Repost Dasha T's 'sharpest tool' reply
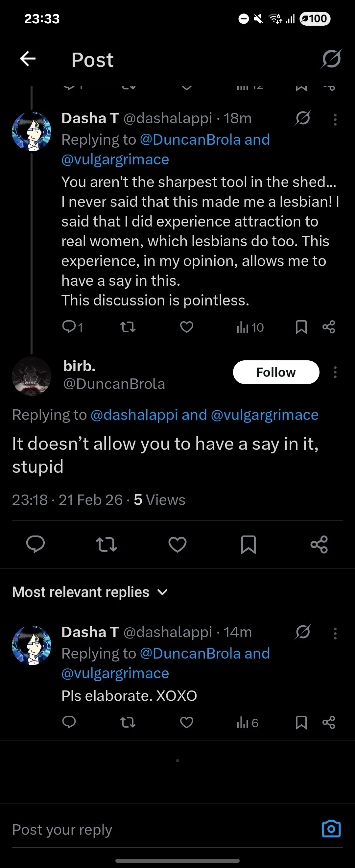Screen dimensions: 355x868 (x=128, y=327)
